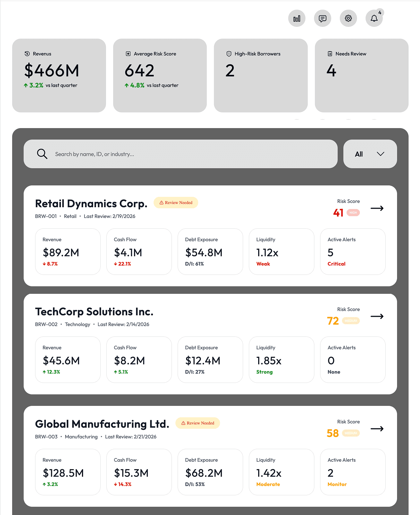Screen dimensions: 420x515
Task: Open TechCorp Solutions Inc. details arrow
Action: (x=377, y=316)
